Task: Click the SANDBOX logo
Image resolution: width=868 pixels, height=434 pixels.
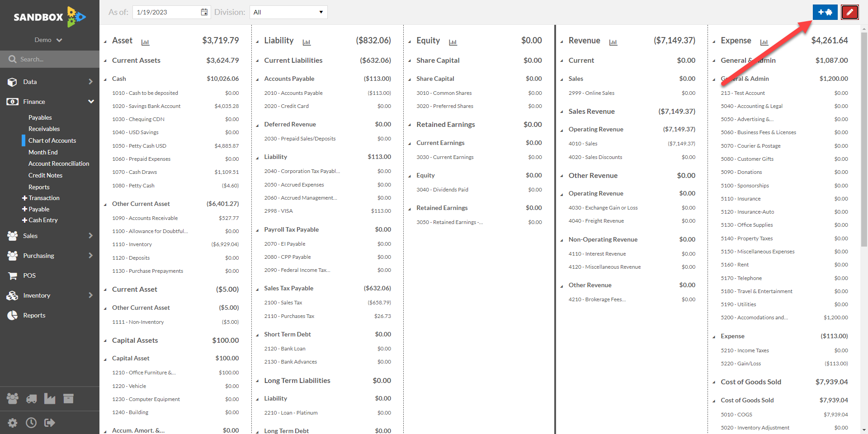Action: [50, 17]
